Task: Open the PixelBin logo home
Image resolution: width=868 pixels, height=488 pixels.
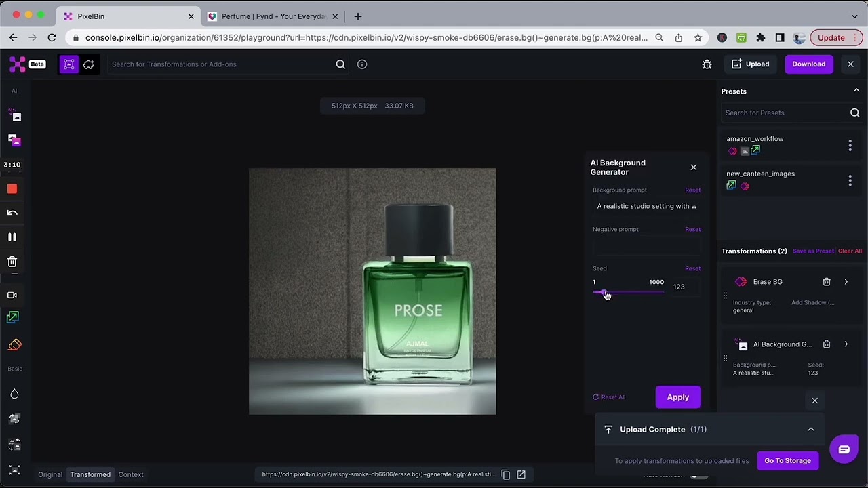Action: click(18, 64)
